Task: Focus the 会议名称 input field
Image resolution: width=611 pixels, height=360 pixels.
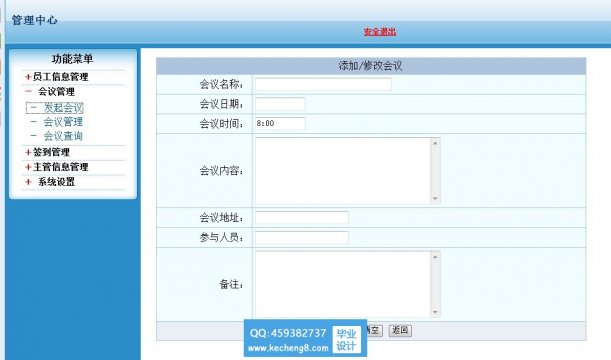Action: pos(323,84)
